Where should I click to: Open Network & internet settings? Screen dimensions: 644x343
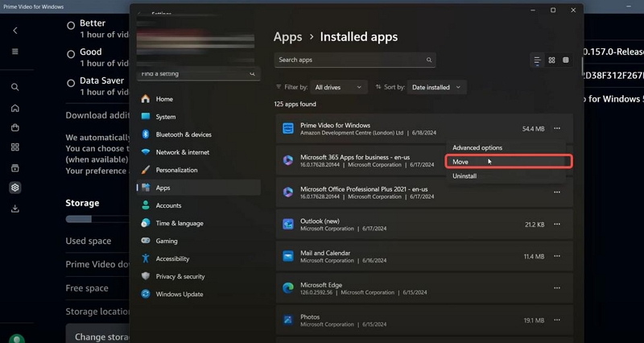[x=198, y=152]
